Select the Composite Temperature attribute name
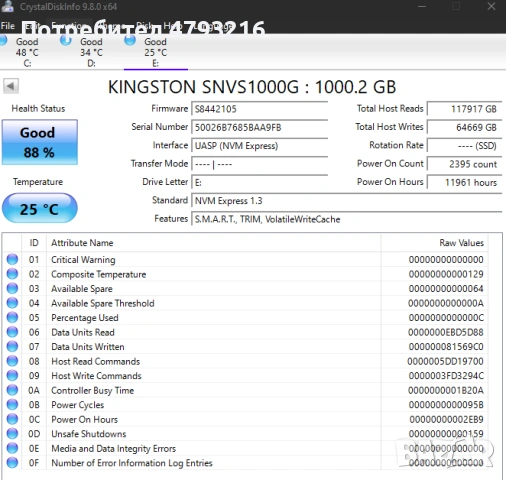Image resolution: width=506 pixels, height=480 pixels. (99, 274)
